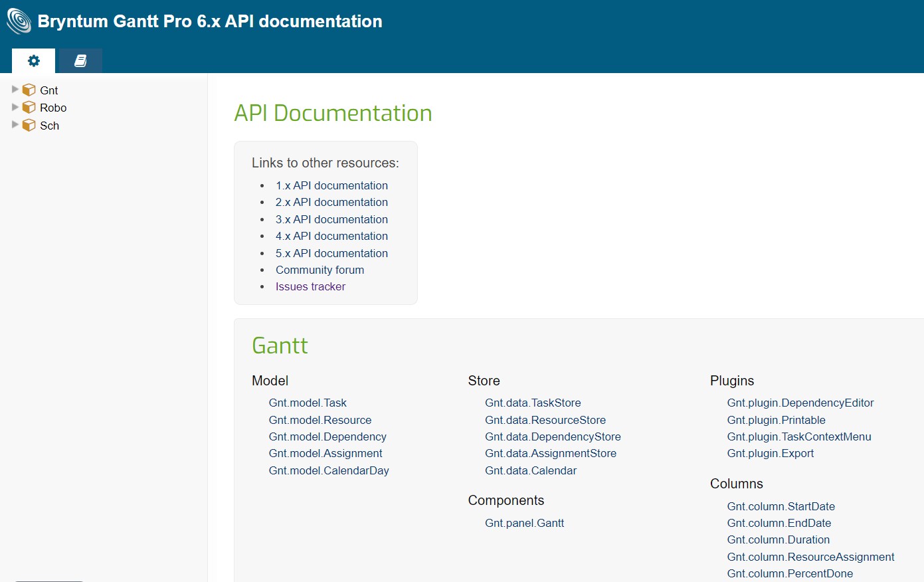Image resolution: width=924 pixels, height=582 pixels.
Task: Click the Gantt section heading
Action: click(x=280, y=345)
